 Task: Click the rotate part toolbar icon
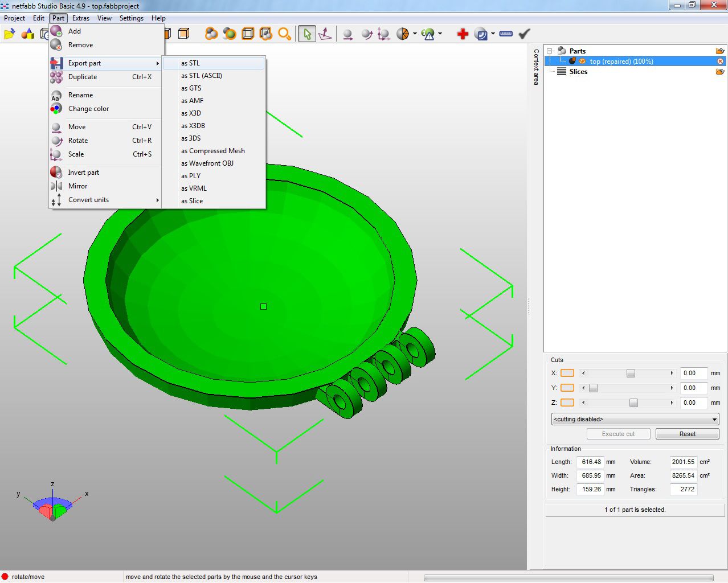(366, 34)
